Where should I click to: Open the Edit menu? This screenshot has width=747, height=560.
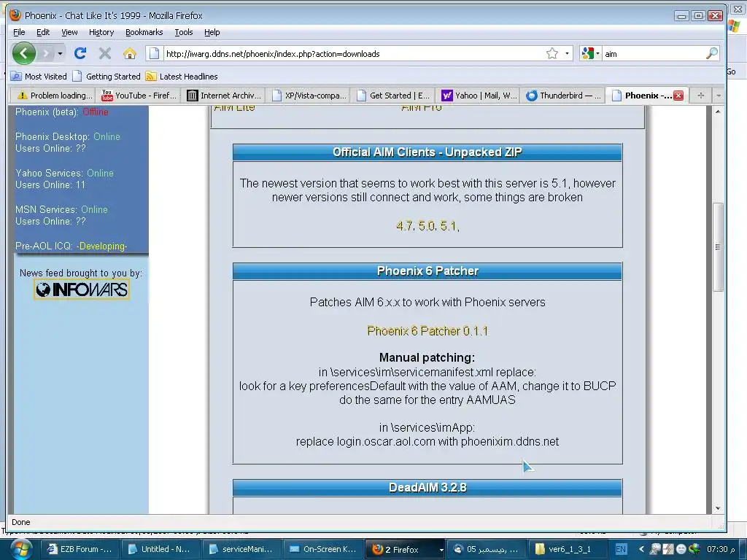(43, 32)
